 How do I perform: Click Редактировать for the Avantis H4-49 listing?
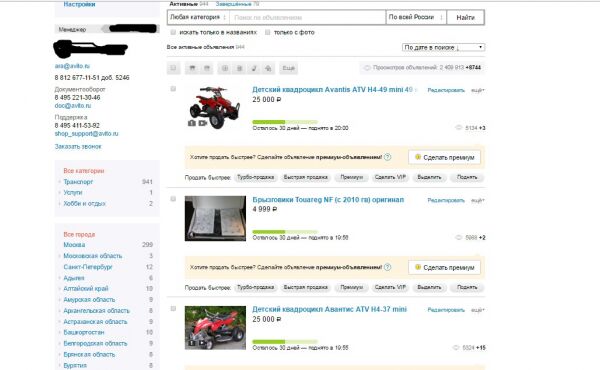click(x=446, y=90)
